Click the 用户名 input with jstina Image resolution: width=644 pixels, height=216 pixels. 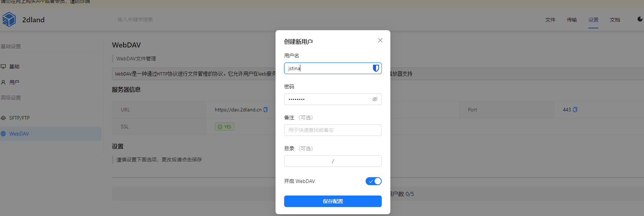pos(333,68)
